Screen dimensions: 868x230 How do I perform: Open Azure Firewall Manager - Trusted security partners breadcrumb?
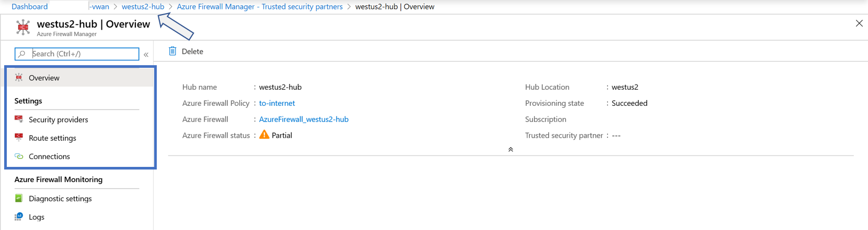click(260, 7)
